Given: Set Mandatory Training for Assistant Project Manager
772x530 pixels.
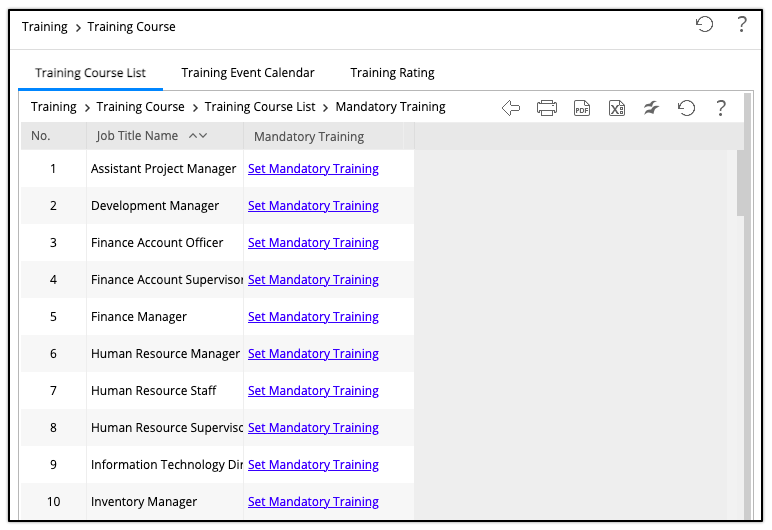Looking at the screenshot, I should [313, 169].
